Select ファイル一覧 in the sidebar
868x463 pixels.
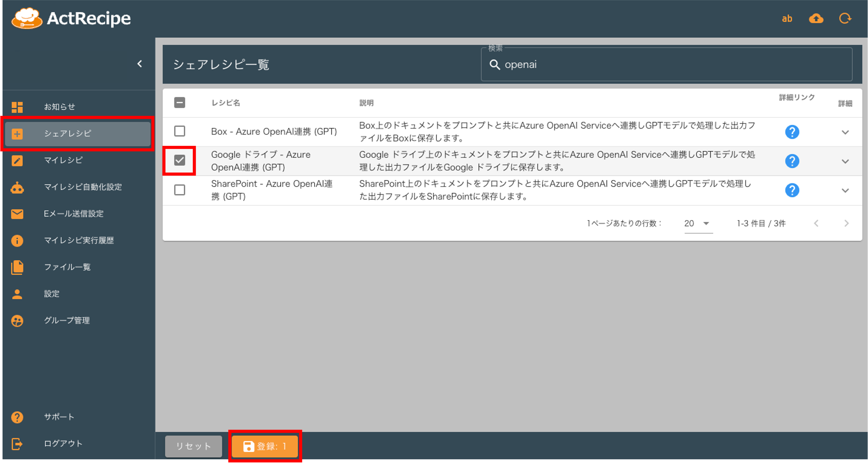coord(78,267)
